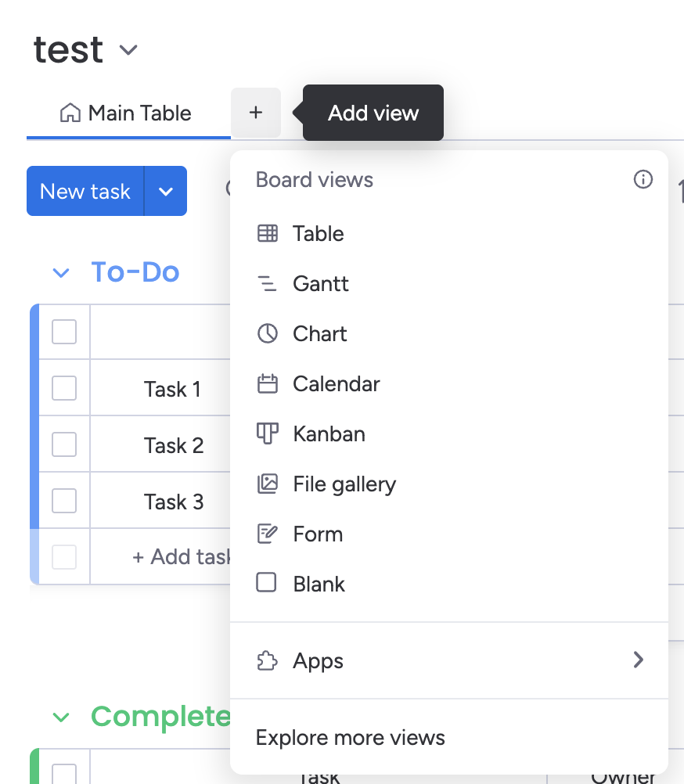
Task: Click the Chart pie icon
Action: (x=268, y=333)
